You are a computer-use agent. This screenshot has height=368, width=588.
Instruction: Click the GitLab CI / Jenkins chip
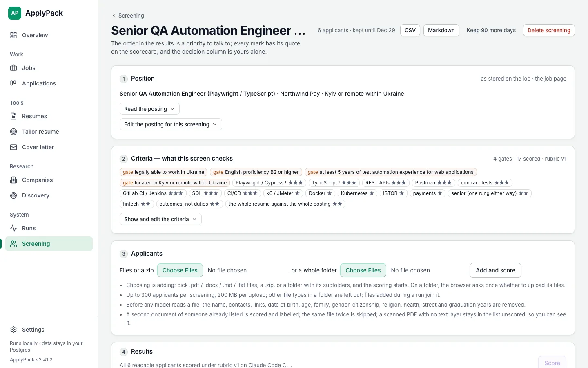tap(153, 193)
